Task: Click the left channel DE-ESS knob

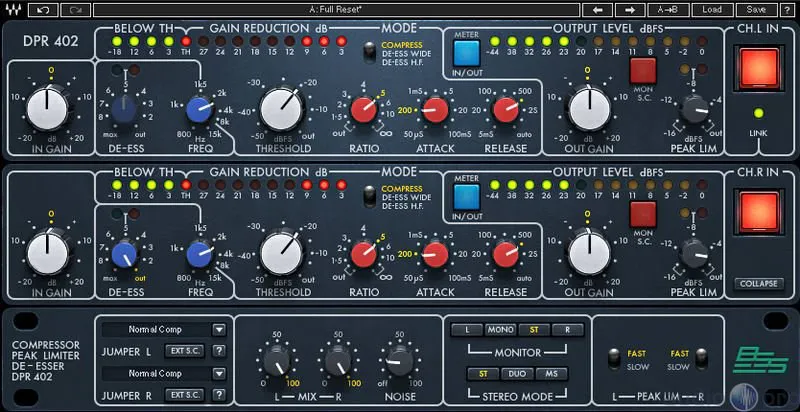Action: [x=124, y=110]
